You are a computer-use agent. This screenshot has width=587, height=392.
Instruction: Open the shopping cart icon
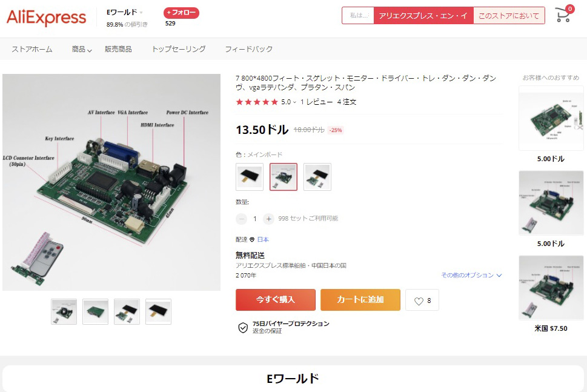click(563, 15)
